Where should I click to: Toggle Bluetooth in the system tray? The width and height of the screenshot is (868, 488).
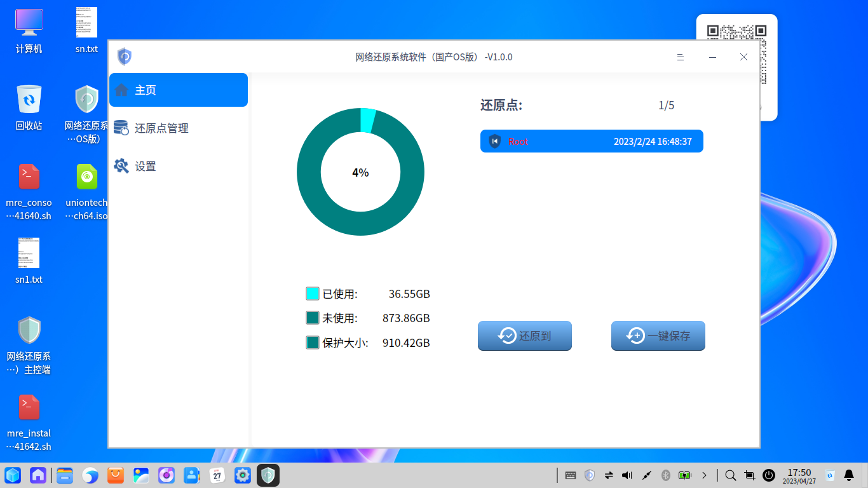[665, 475]
